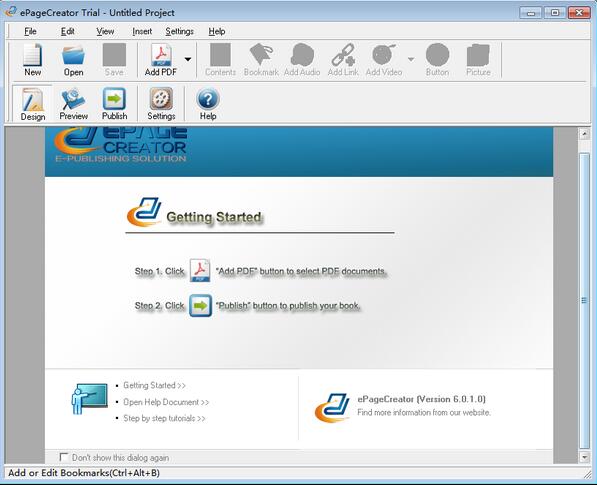Click the Add Link chain icon
597x485 pixels.
pyautogui.click(x=343, y=54)
